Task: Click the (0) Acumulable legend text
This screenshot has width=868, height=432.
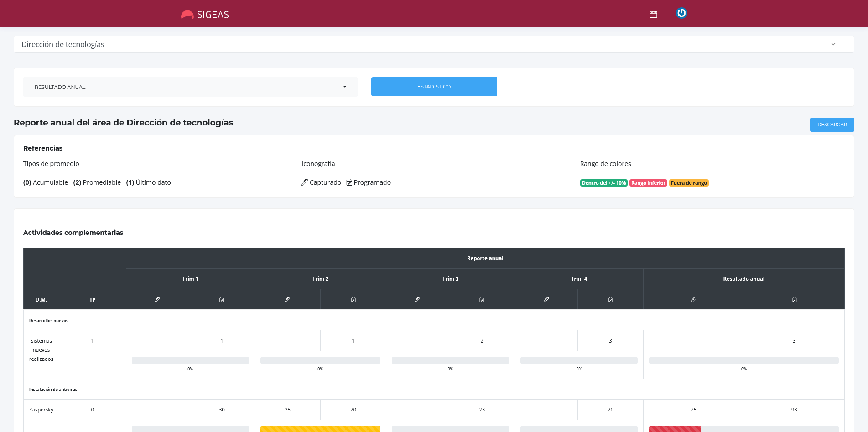Action: tap(46, 182)
